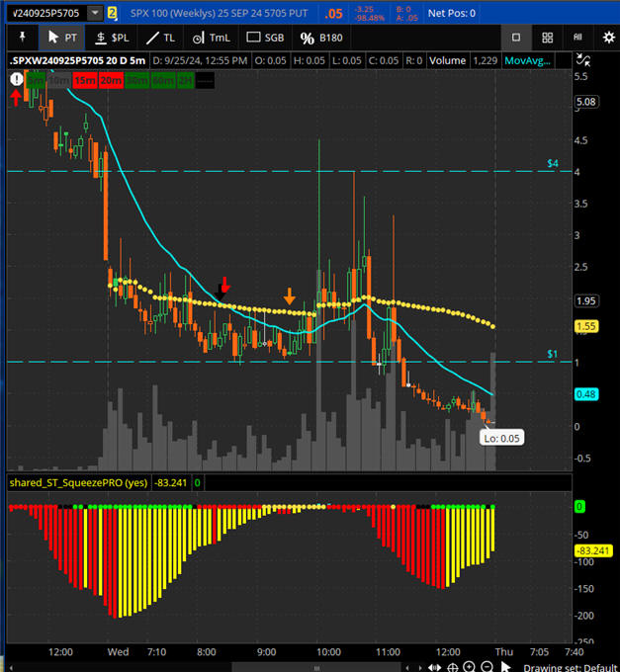
Task: Select the TL trendline tool
Action: click(x=160, y=37)
